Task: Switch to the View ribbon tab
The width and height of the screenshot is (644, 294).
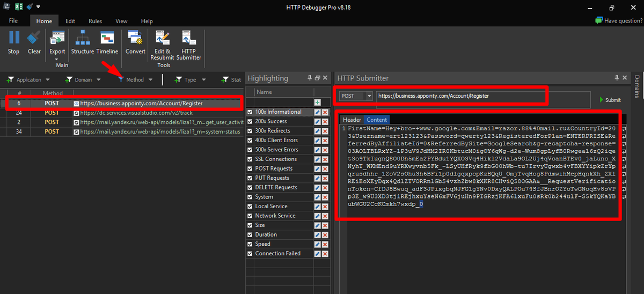Action: point(121,21)
